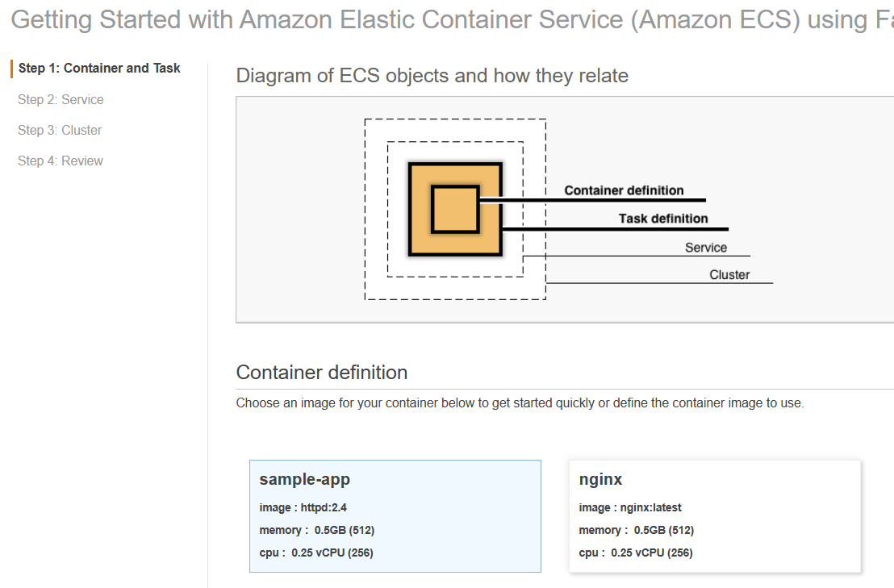This screenshot has width=894, height=588.
Task: Open Step 1: Container and Task
Action: pyautogui.click(x=99, y=69)
